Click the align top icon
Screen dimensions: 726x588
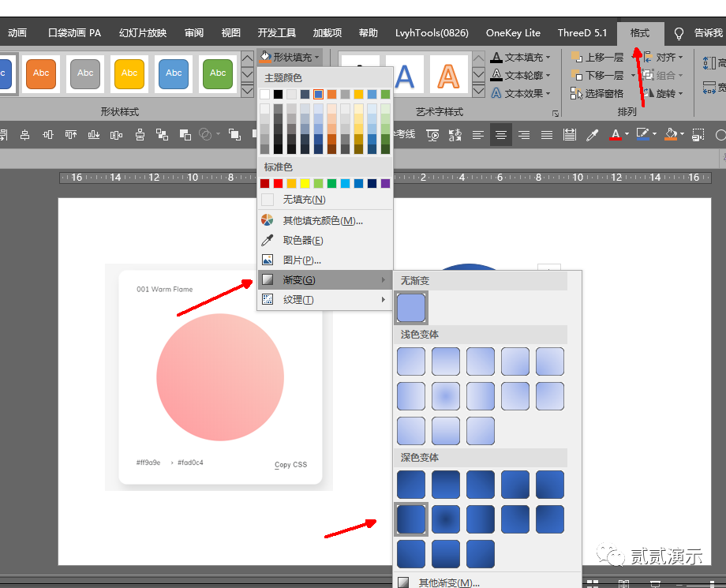coord(71,135)
